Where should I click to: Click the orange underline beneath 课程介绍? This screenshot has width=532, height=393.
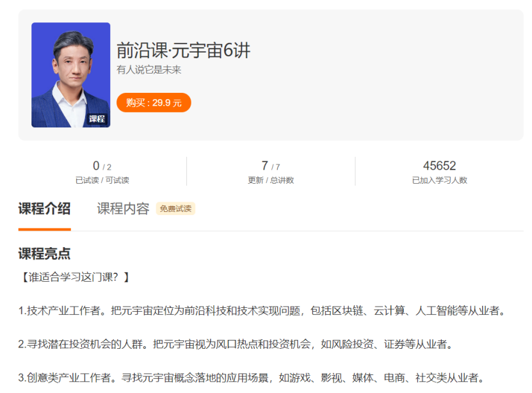(44, 229)
